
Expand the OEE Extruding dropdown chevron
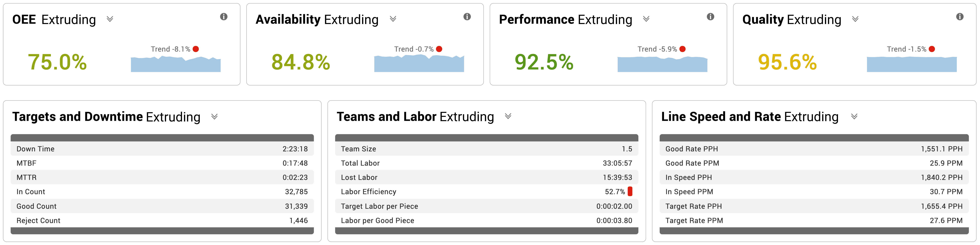coord(110,19)
